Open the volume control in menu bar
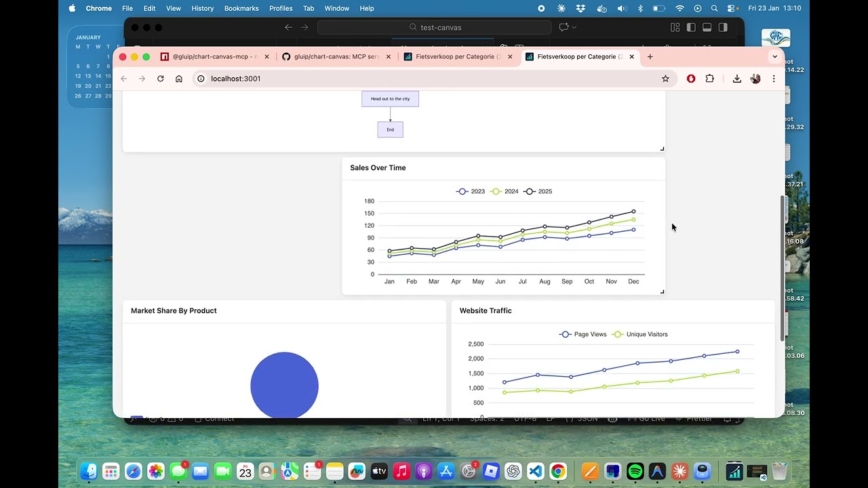 point(622,8)
